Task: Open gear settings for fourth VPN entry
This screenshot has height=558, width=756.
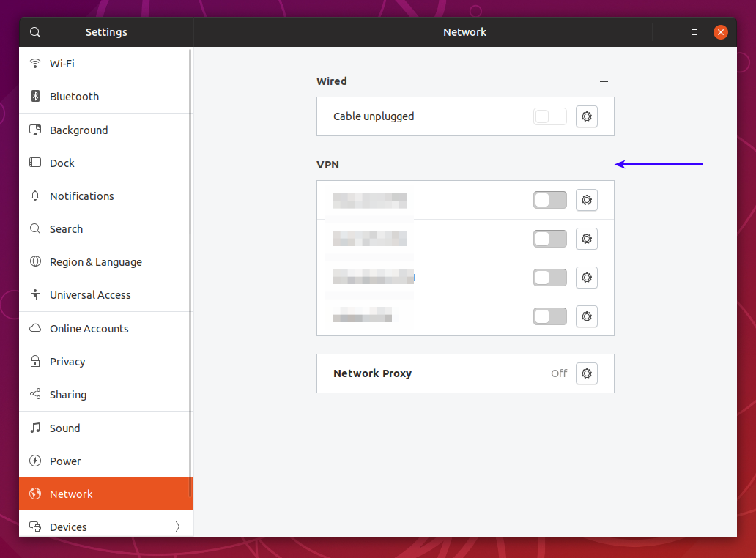Action: (587, 316)
